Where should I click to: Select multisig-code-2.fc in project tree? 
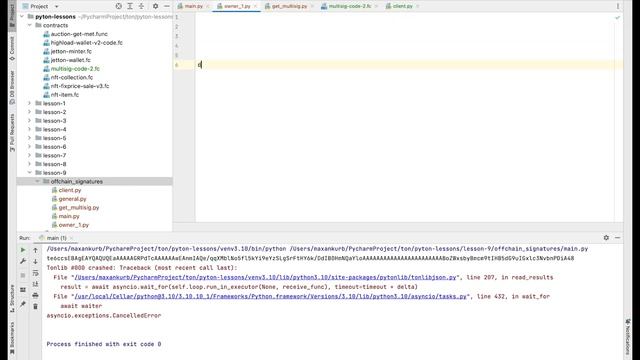[71, 69]
